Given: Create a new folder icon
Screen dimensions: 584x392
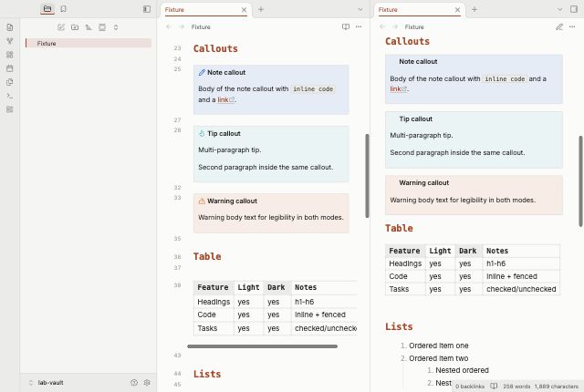Looking at the screenshot, I should (x=75, y=27).
